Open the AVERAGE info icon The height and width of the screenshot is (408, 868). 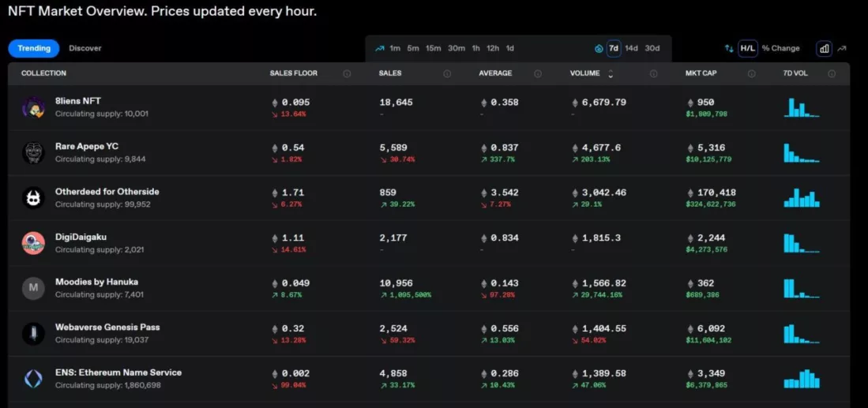pyautogui.click(x=538, y=73)
